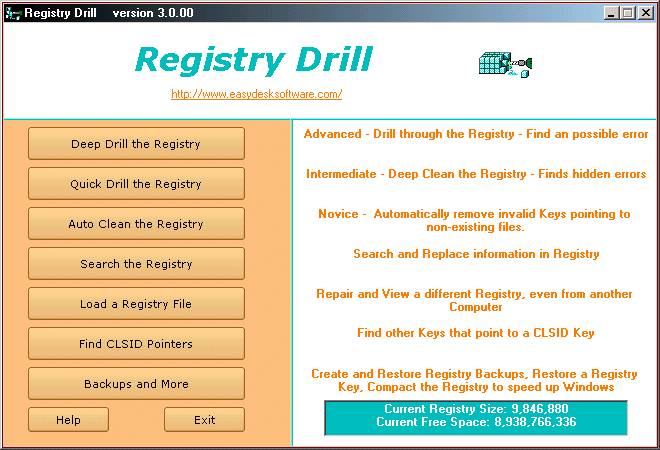Click the Help button
This screenshot has width=660, height=450.
tap(68, 420)
